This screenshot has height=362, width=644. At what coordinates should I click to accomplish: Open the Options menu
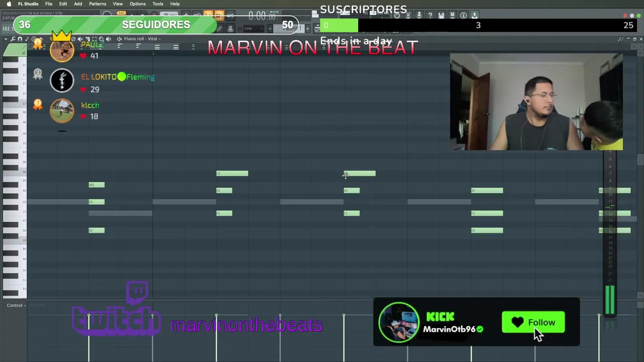(x=137, y=4)
